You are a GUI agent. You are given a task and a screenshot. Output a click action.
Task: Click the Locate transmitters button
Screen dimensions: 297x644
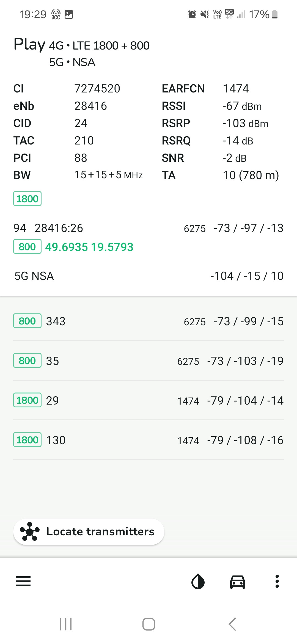pos(89,531)
